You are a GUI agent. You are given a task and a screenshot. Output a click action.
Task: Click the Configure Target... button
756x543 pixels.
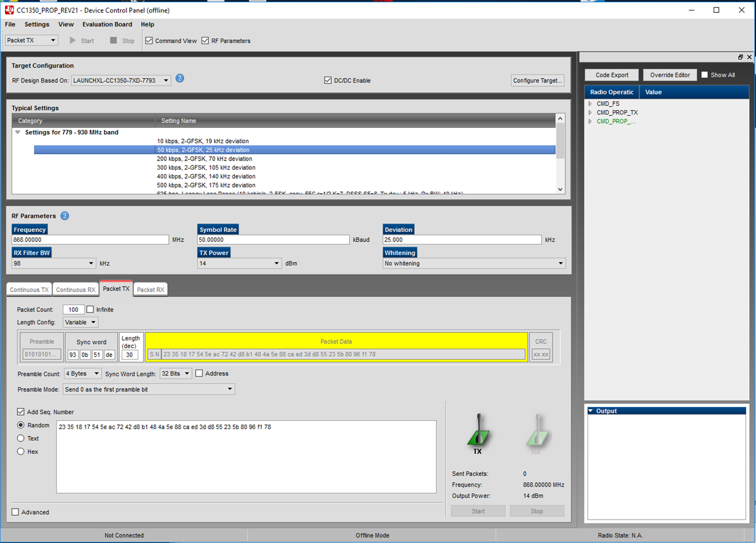tap(538, 81)
